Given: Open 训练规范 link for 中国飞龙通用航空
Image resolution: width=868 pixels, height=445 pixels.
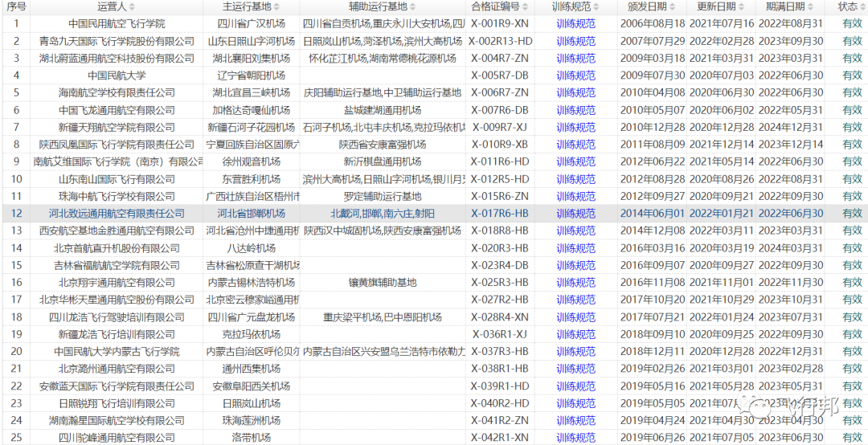Looking at the screenshot, I should click(575, 110).
